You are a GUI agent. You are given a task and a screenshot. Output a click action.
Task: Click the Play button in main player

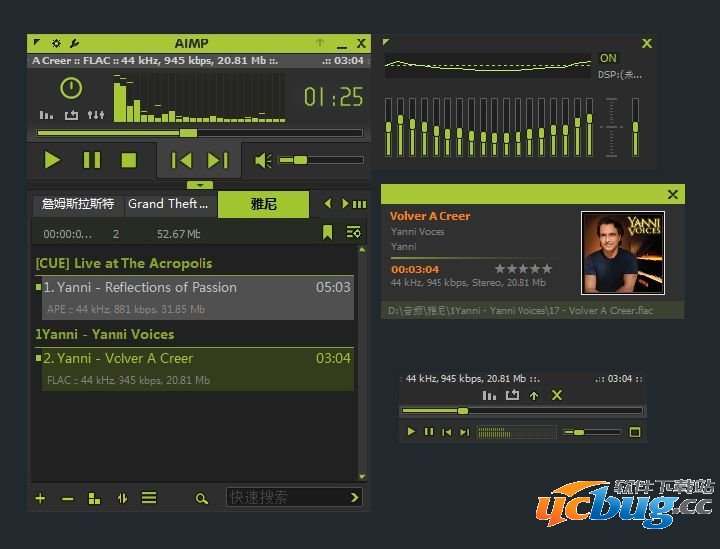[52, 160]
